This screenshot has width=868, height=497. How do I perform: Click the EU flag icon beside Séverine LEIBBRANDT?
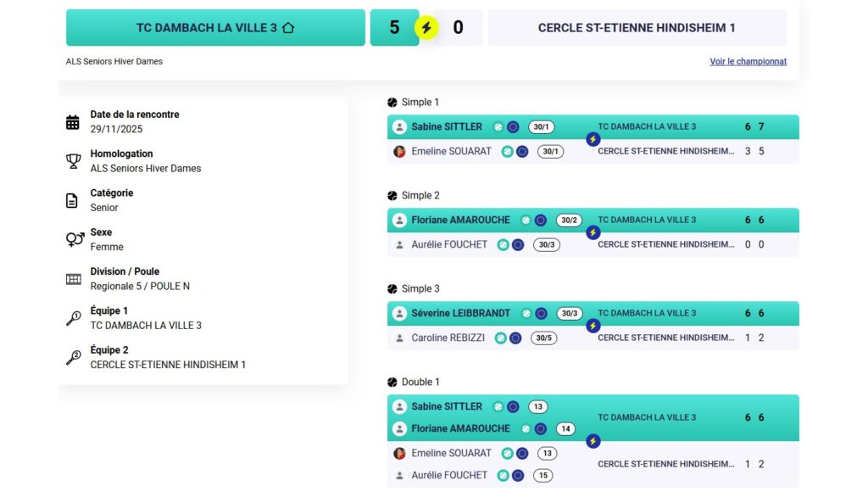click(x=541, y=314)
